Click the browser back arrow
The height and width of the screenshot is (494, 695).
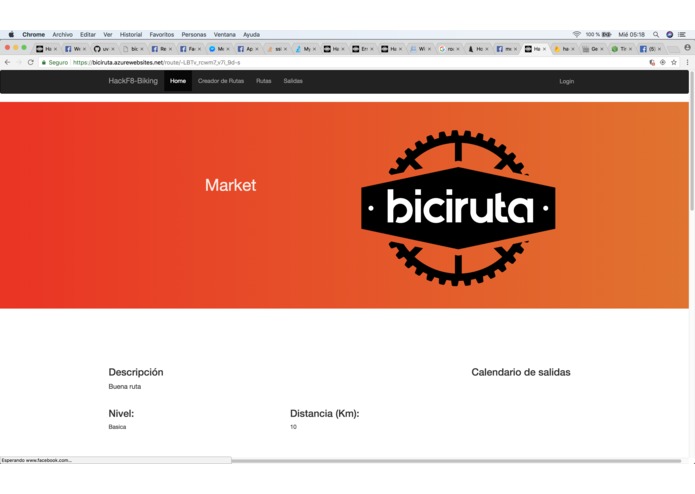point(8,62)
